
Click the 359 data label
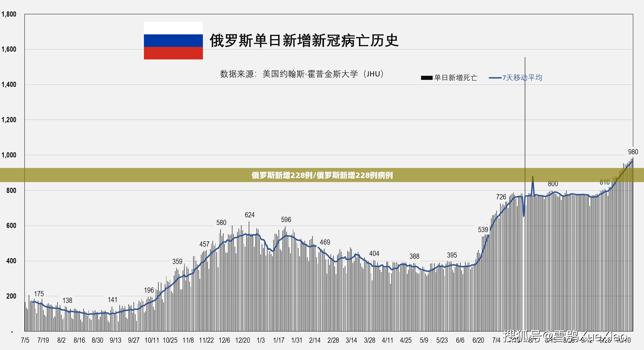(177, 261)
